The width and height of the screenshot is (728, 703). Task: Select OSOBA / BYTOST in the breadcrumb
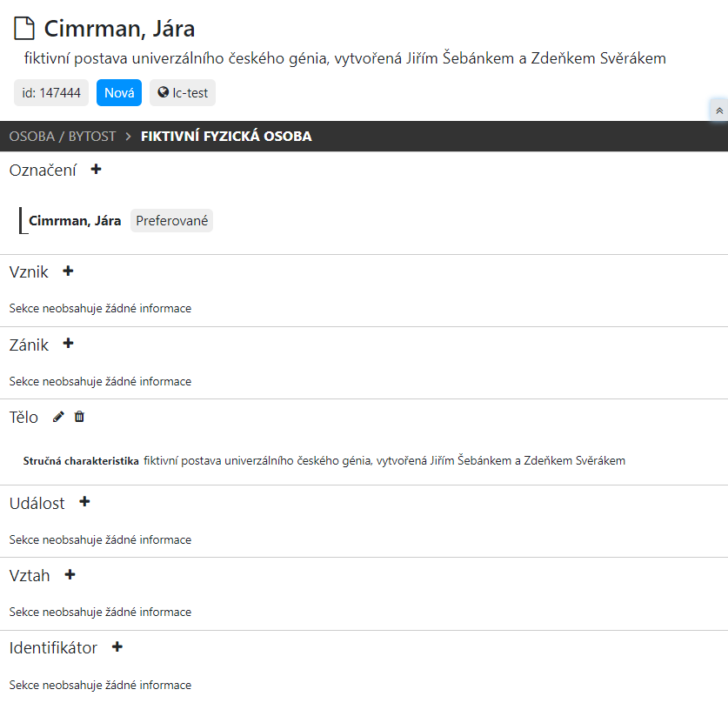[x=62, y=137]
